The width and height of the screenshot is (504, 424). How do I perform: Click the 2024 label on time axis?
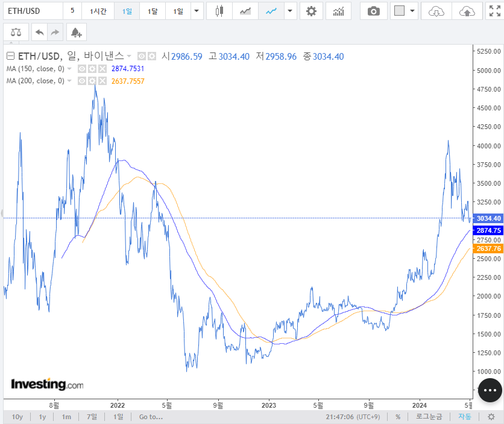coord(420,405)
